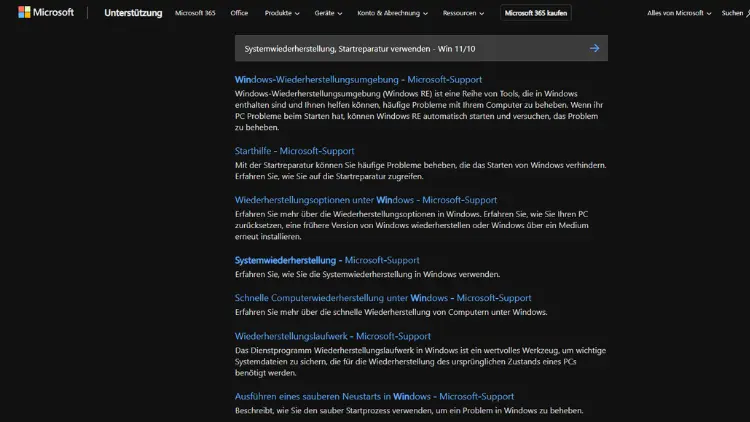
Task: Click text 'Erfahren Sie mehr über die schnelle Wiederherstellung'
Action: pos(391,312)
